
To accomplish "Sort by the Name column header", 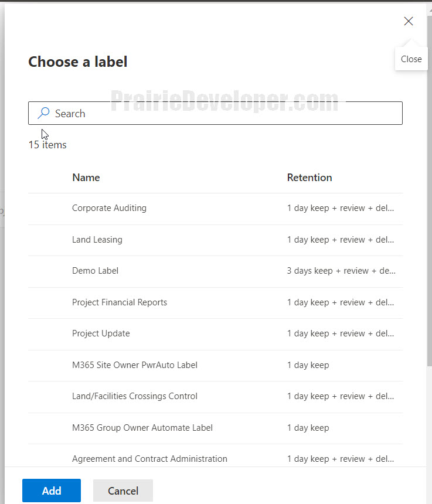I will [x=86, y=178].
